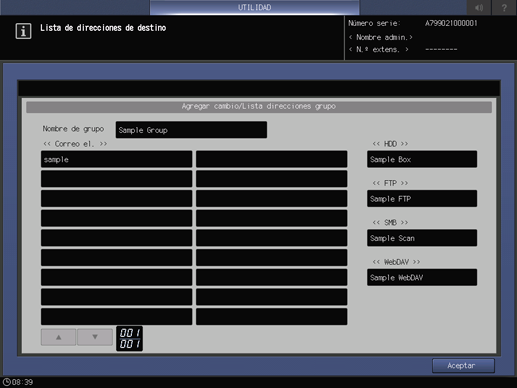
Task: Click the 'Agregar cambio/Lista direcciones grupo' header
Action: pyautogui.click(x=259, y=107)
